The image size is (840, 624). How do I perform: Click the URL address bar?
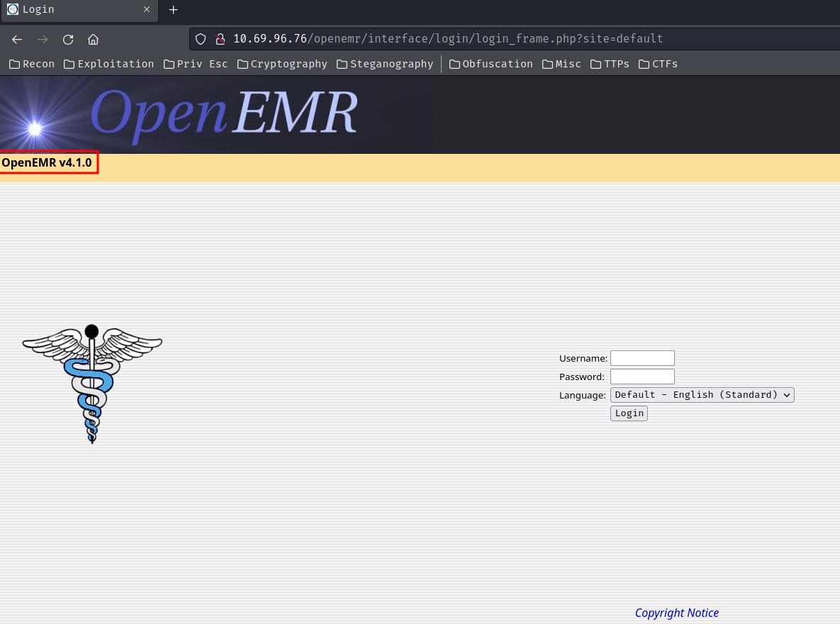(x=515, y=39)
